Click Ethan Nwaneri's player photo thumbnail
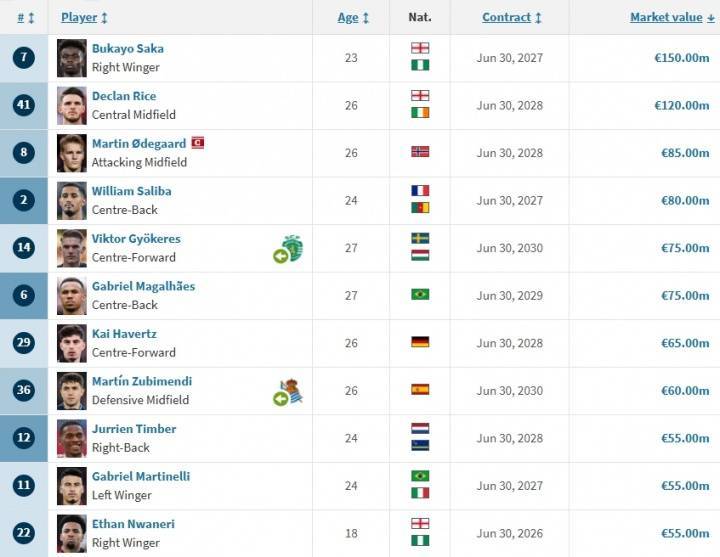 (x=71, y=533)
